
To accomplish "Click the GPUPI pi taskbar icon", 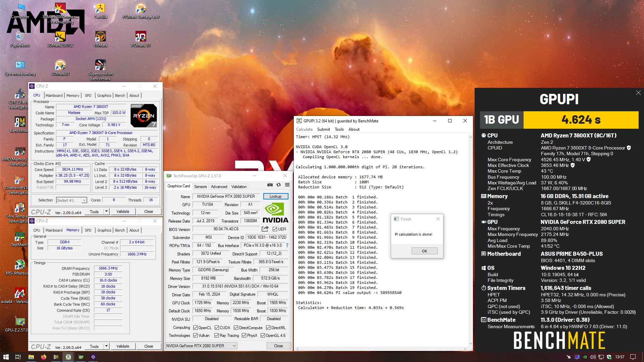I will pyautogui.click(x=68, y=357).
